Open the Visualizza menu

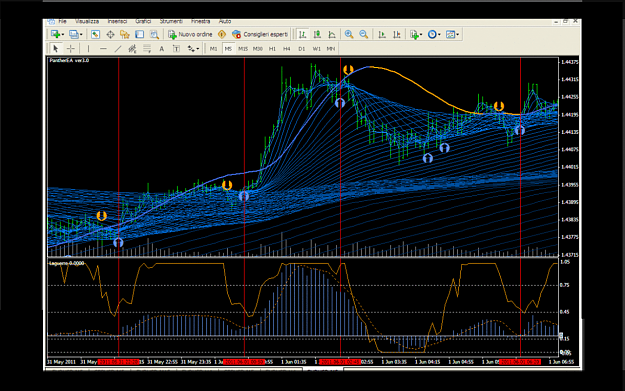[87, 22]
